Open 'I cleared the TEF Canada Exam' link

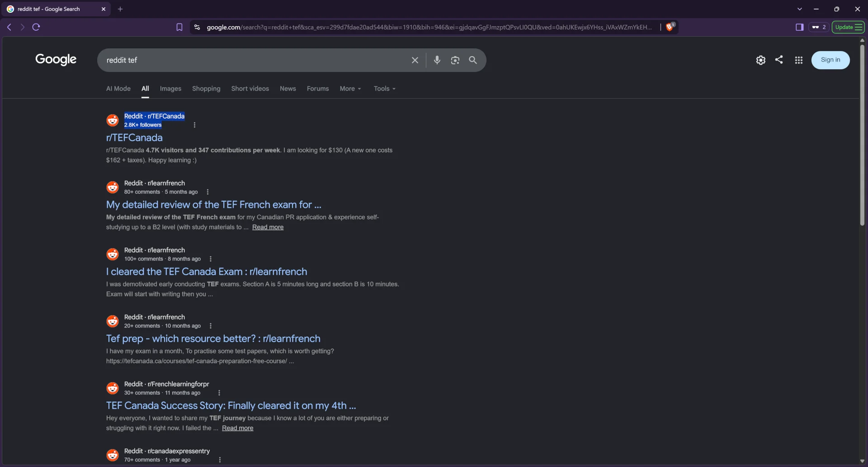[x=207, y=272]
